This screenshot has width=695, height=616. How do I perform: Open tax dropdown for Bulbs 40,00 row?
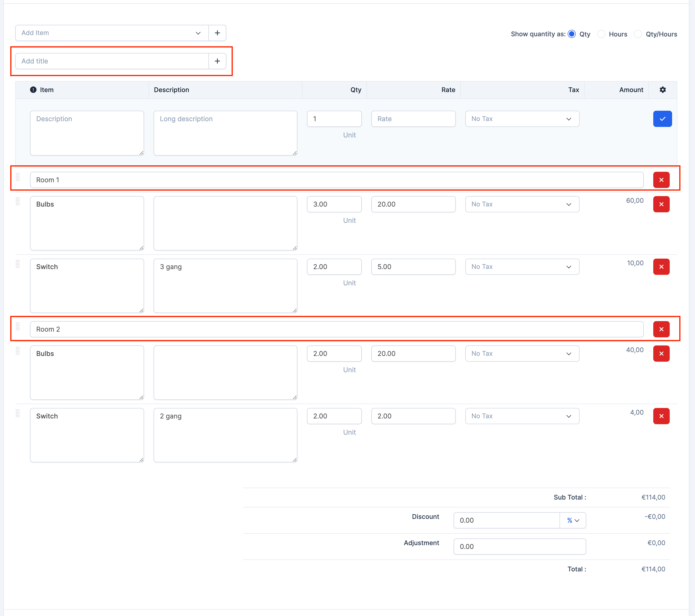522,353
